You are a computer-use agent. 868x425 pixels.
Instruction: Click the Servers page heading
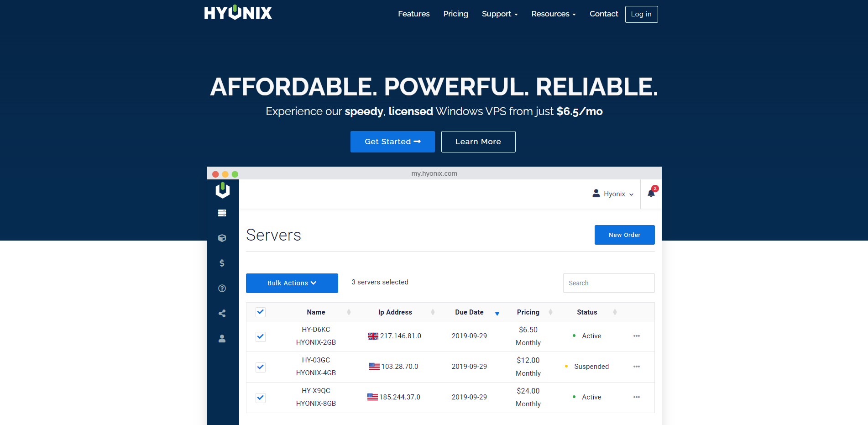pos(273,235)
